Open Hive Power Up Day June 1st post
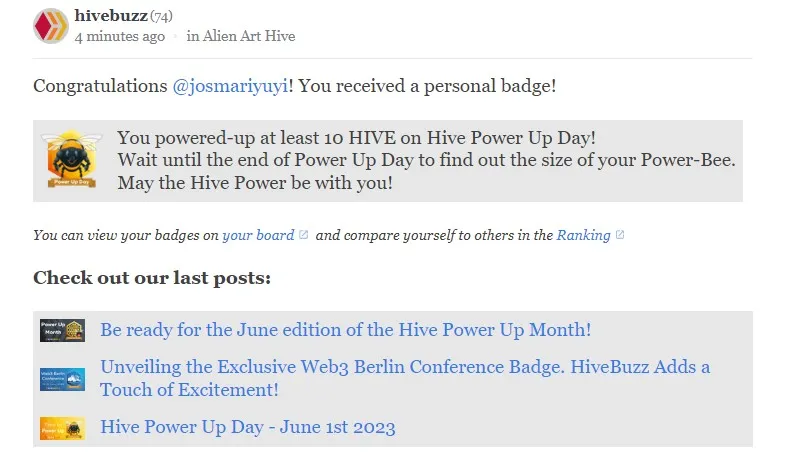 click(248, 427)
